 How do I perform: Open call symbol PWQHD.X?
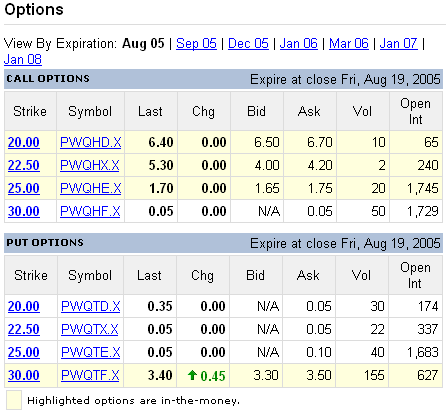[91, 142]
